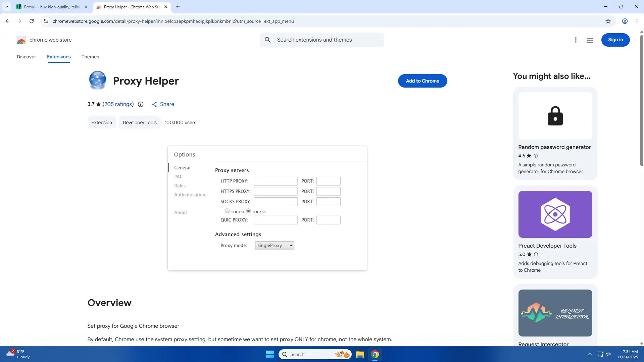This screenshot has height=362, width=644.
Task: Reload the current page
Action: point(32,21)
